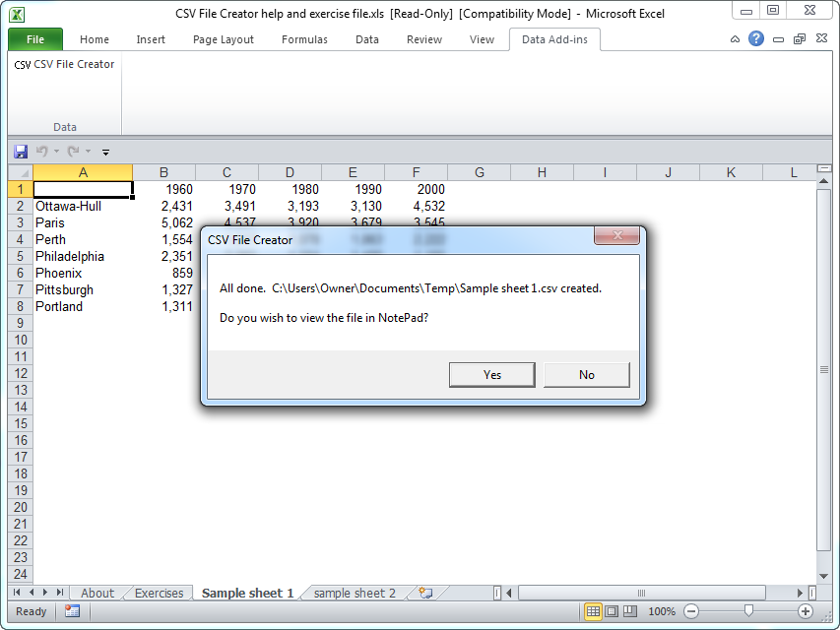This screenshot has height=630, width=840.
Task: Save the workbook using the floppy disk icon
Action: (21, 152)
